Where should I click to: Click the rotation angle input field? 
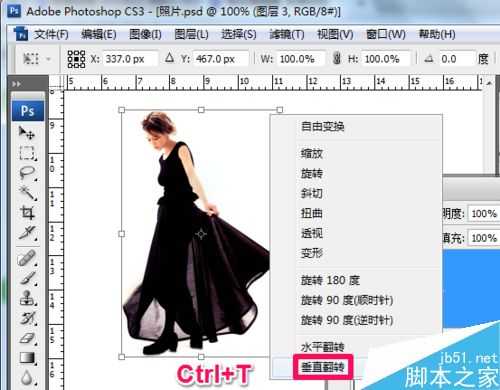457,59
